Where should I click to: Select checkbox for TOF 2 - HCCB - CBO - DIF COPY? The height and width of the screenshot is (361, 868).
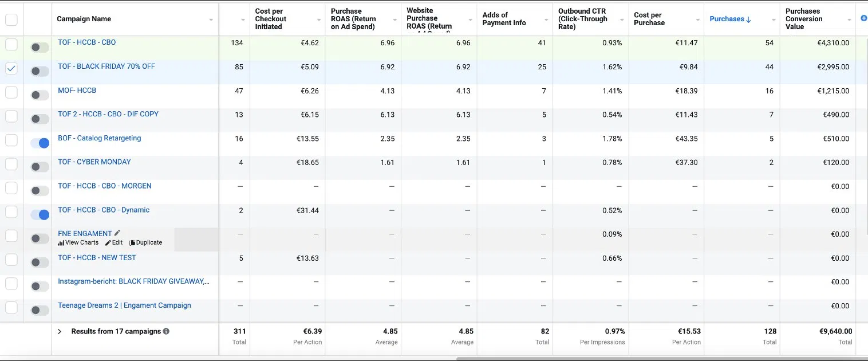11,116
